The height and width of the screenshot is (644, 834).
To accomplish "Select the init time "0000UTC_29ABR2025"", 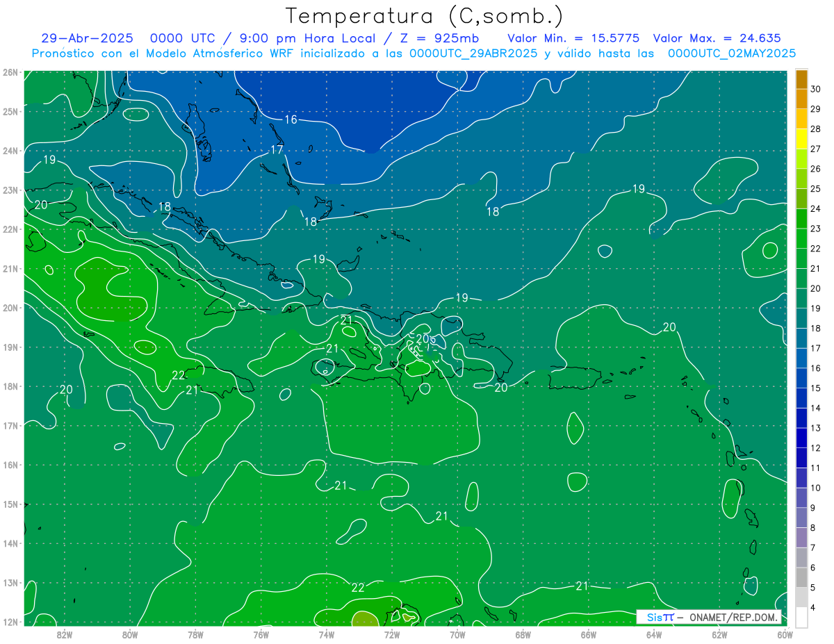I will [x=473, y=53].
